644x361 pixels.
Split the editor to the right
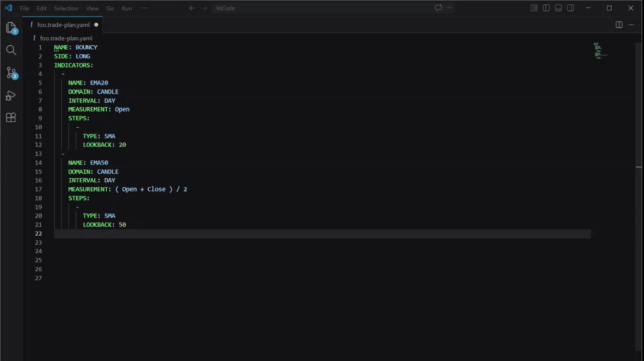pos(618,25)
